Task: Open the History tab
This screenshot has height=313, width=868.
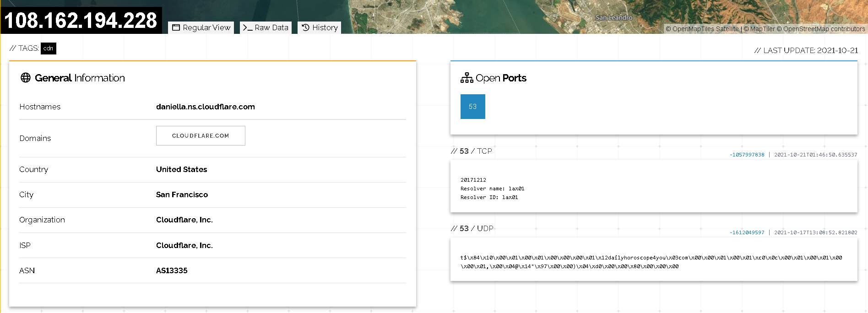Action: point(320,28)
